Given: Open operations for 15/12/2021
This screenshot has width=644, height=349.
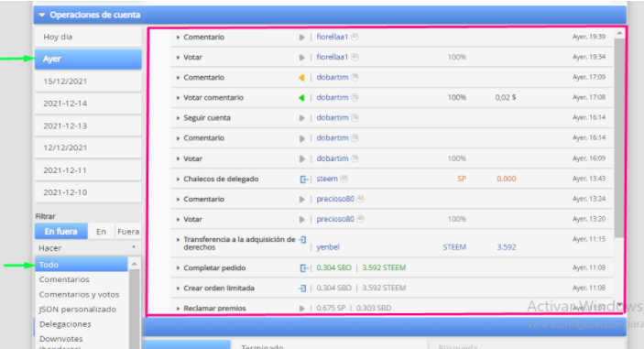Looking at the screenshot, I should [x=88, y=82].
